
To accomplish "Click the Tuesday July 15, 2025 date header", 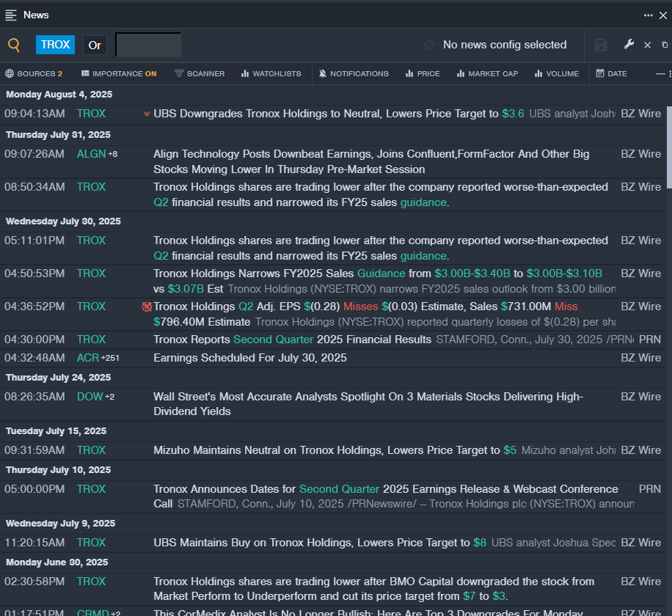I will click(x=56, y=431).
